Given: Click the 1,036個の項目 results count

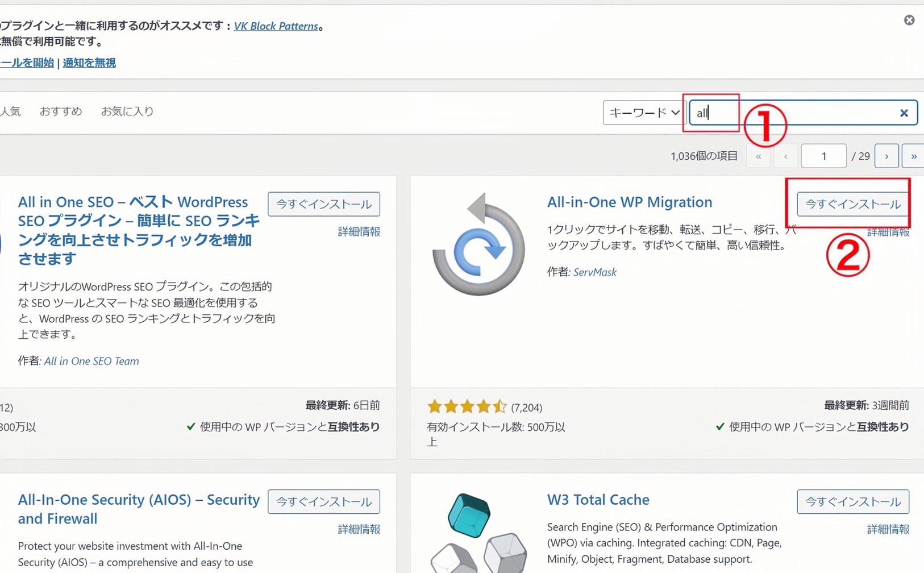Looking at the screenshot, I should pos(704,156).
